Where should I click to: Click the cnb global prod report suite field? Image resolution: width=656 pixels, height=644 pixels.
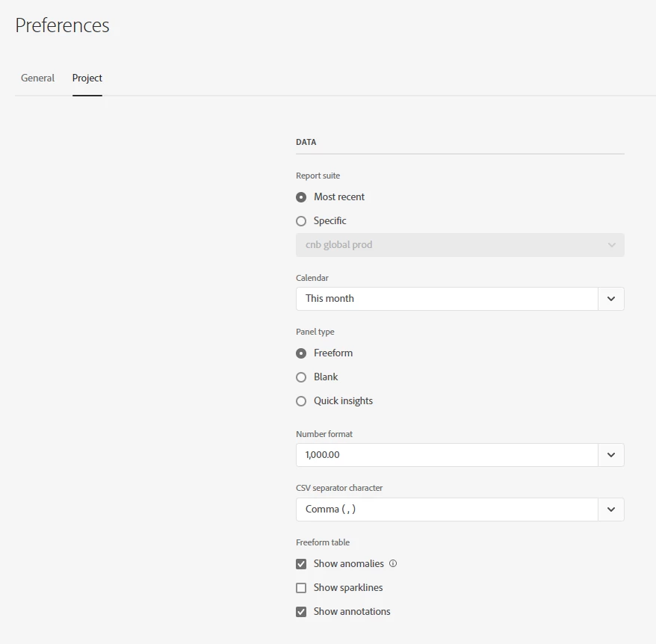(459, 245)
